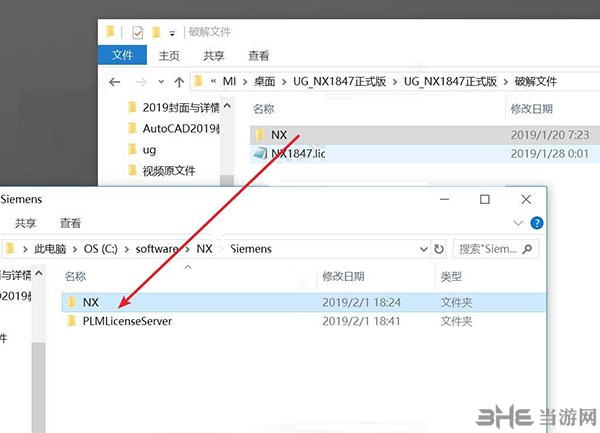Switch to the 主页 ribbon tab

169,56
